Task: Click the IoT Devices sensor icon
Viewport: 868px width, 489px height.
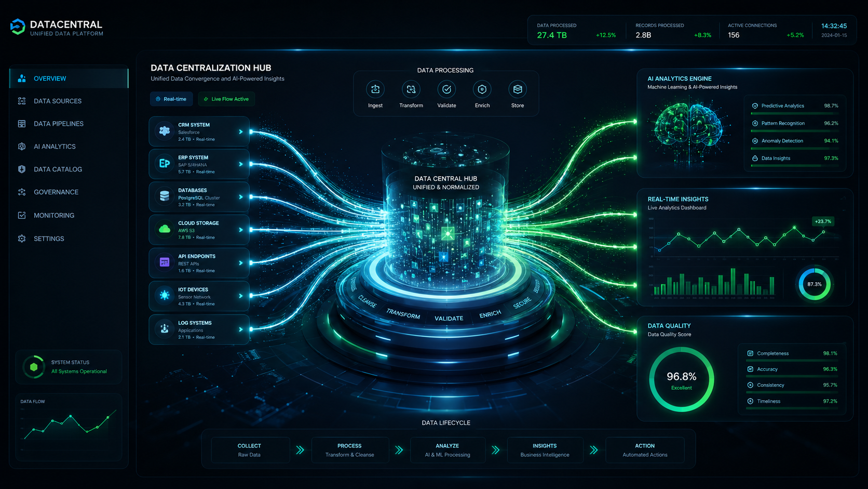Action: point(165,295)
